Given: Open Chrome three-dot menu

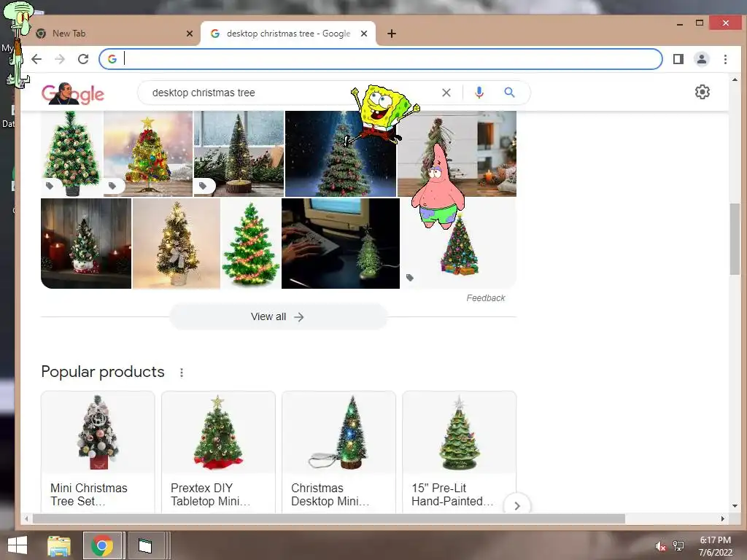Looking at the screenshot, I should coord(725,59).
